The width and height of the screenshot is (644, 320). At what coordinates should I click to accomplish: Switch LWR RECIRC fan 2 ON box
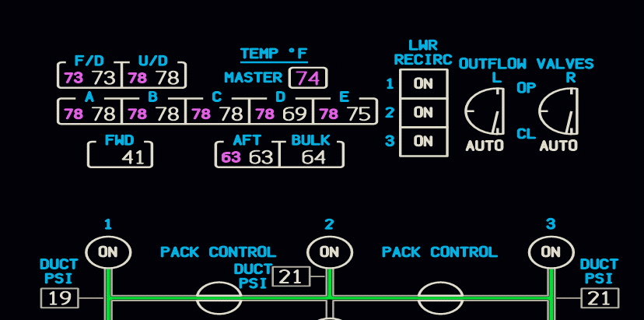click(x=423, y=113)
